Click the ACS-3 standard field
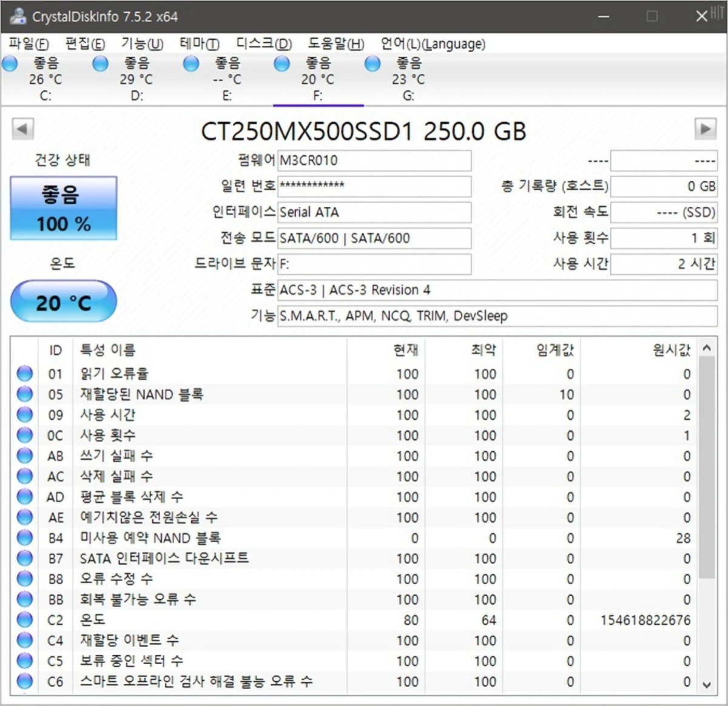 pos(497,290)
